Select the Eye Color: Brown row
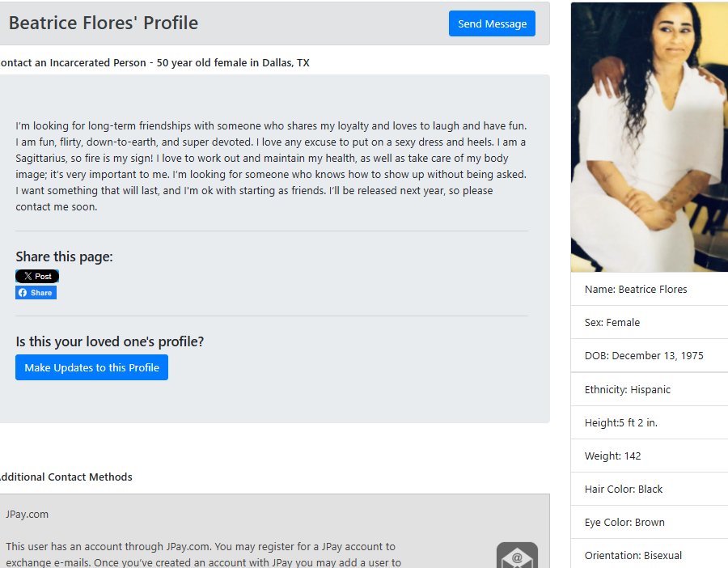The height and width of the screenshot is (568, 728). click(649, 523)
